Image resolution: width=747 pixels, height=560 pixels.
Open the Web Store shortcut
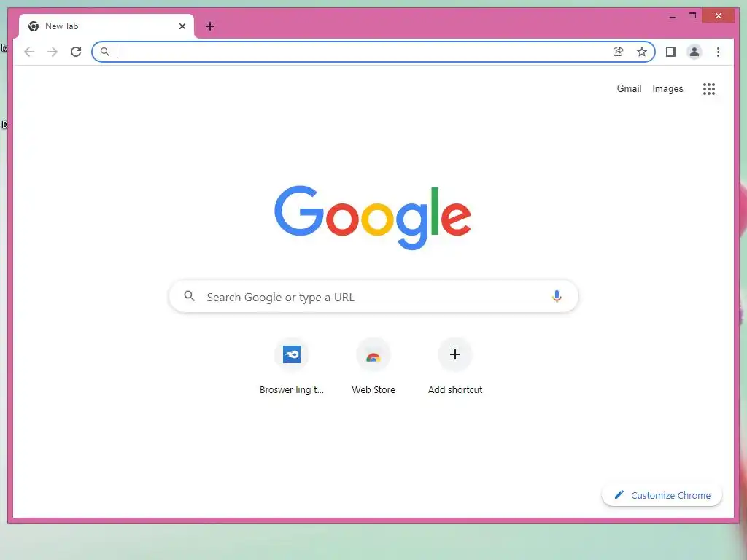[x=373, y=367]
